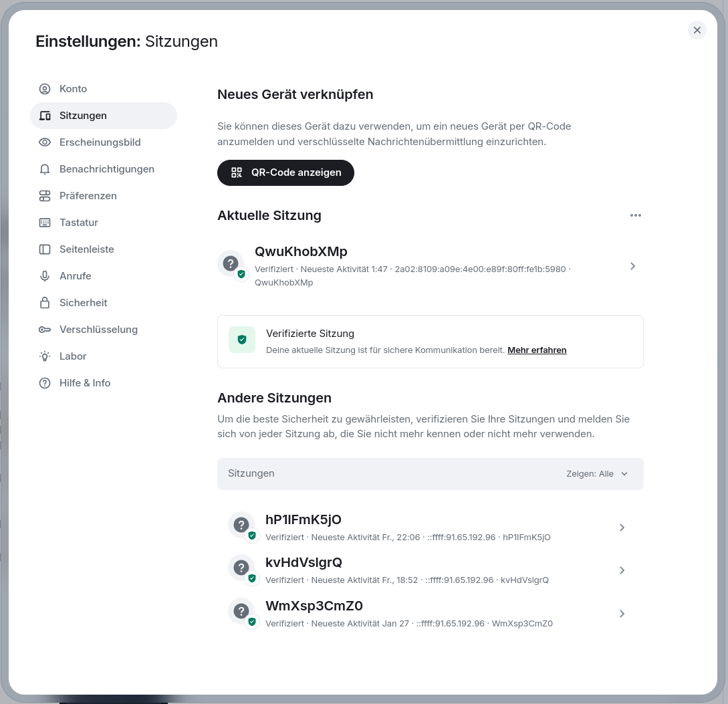The image size is (728, 704).
Task: Close the Einstellungen dialog
Action: pyautogui.click(x=697, y=30)
